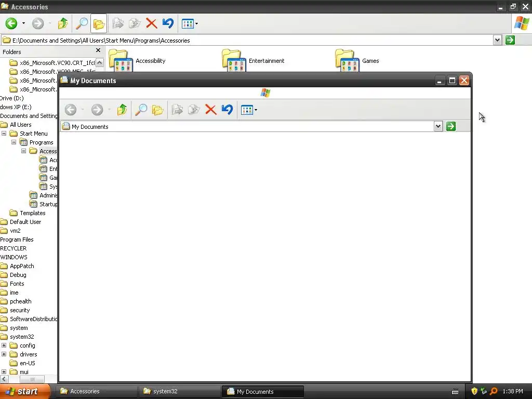Screen dimensions: 532x399
Task: Click red Delete icon in Accessories toolbar
Action: (151, 23)
